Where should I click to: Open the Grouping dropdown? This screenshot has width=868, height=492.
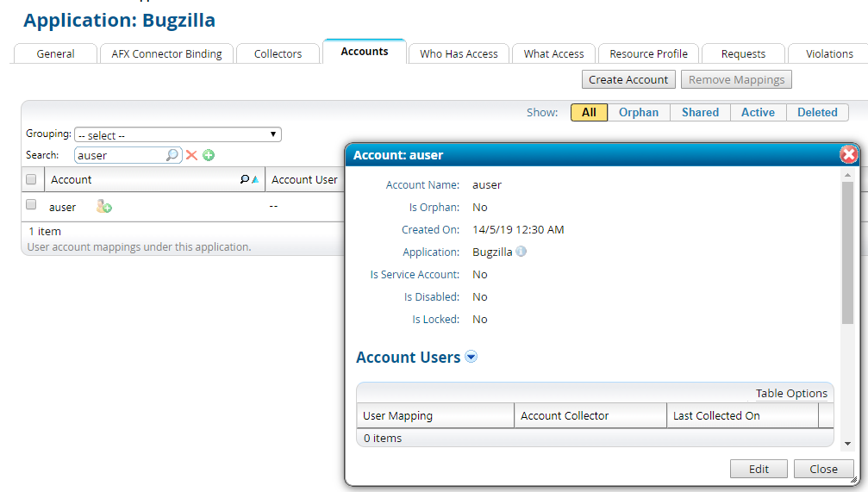pyautogui.click(x=178, y=135)
